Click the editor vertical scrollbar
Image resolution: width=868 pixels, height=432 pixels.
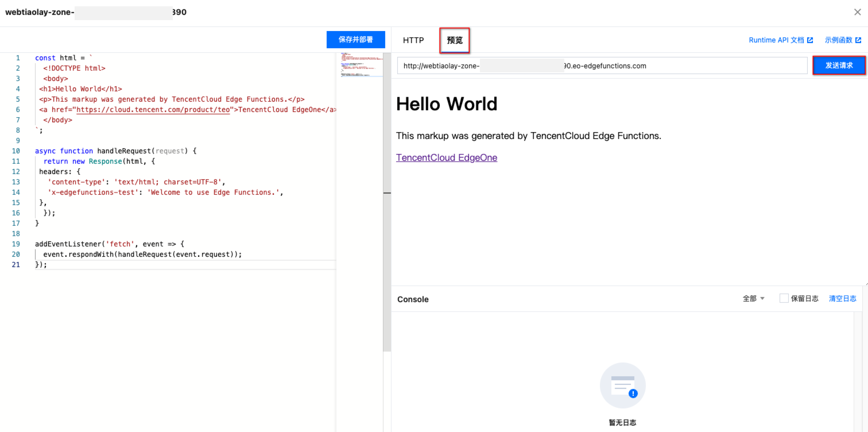(387, 202)
